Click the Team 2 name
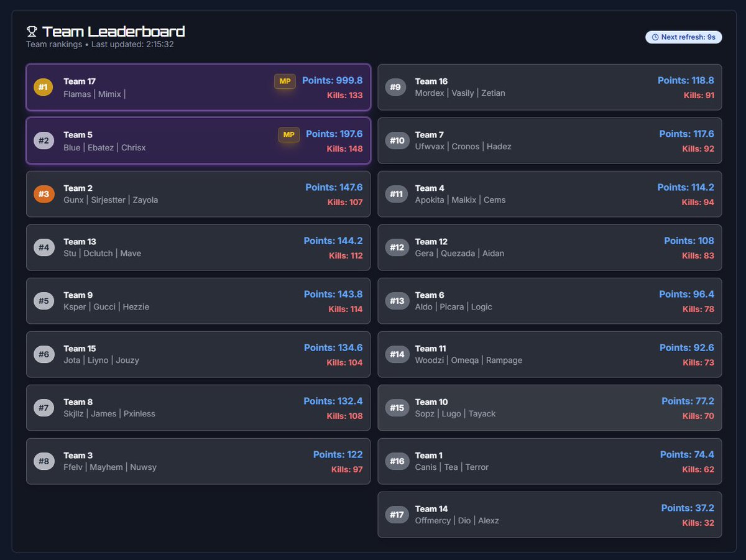Image resolution: width=746 pixels, height=560 pixels. click(78, 188)
